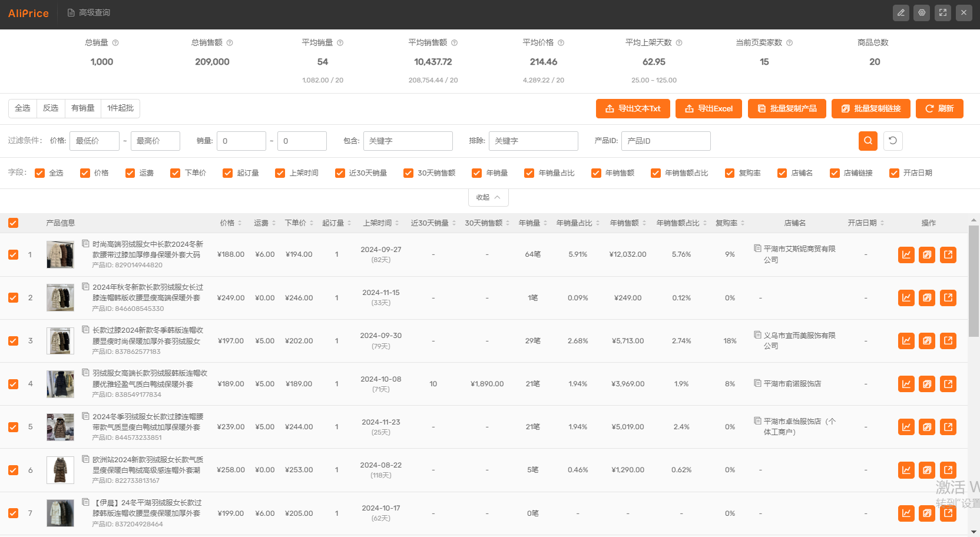
Task: Open the 高级查询 header item
Action: tap(89, 13)
